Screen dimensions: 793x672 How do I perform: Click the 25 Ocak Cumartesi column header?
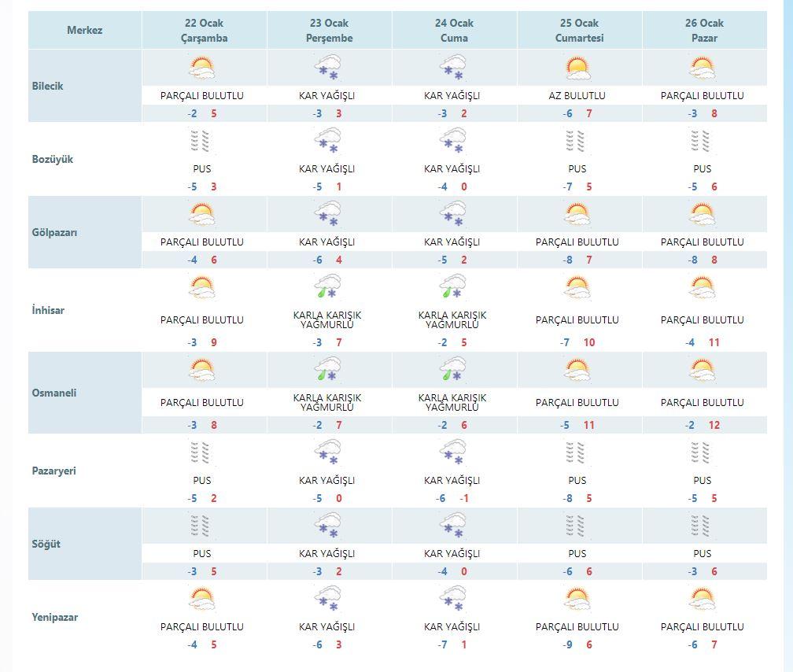[x=580, y=31]
